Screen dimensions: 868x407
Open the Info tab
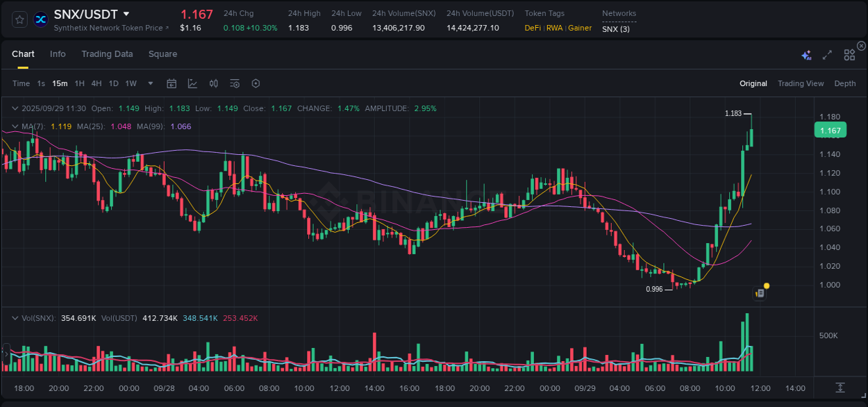click(x=58, y=53)
